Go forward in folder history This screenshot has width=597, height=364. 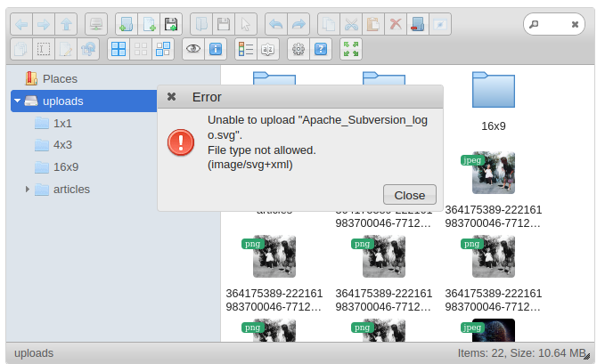44,24
